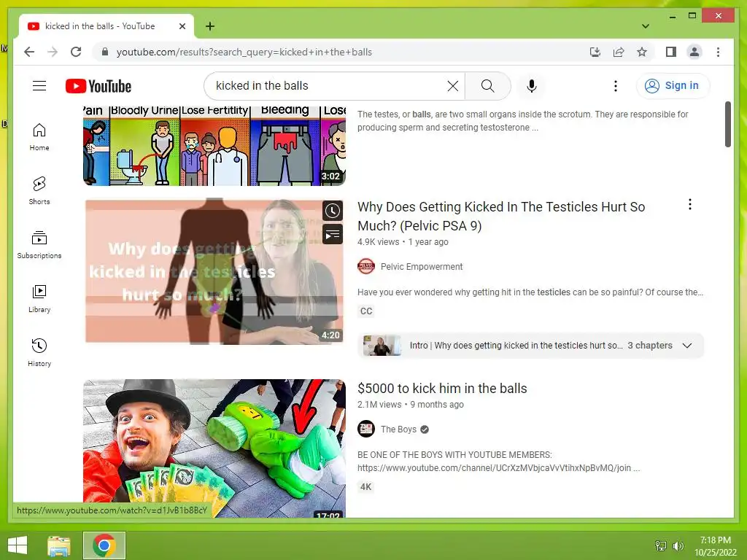Click the page vertical scrollbar thumb

pos(728,124)
